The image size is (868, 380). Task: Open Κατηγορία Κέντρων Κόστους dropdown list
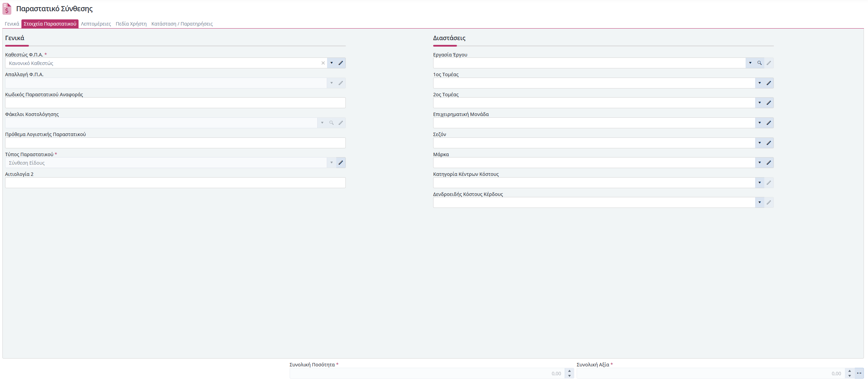(x=759, y=183)
